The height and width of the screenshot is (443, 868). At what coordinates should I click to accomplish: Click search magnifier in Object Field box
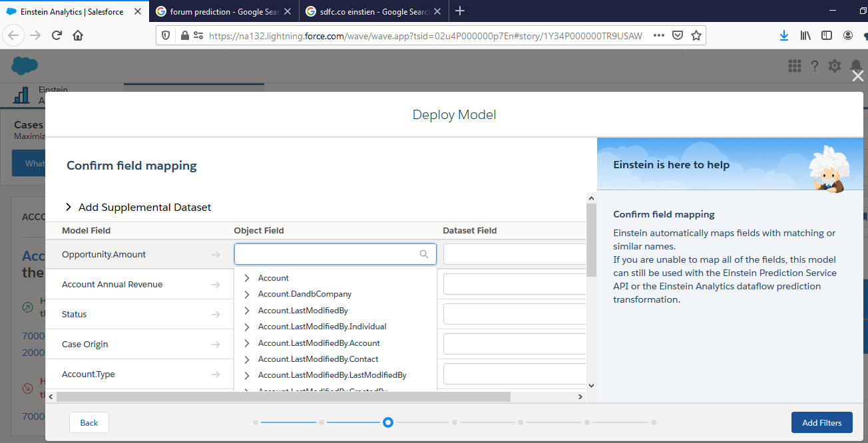424,254
